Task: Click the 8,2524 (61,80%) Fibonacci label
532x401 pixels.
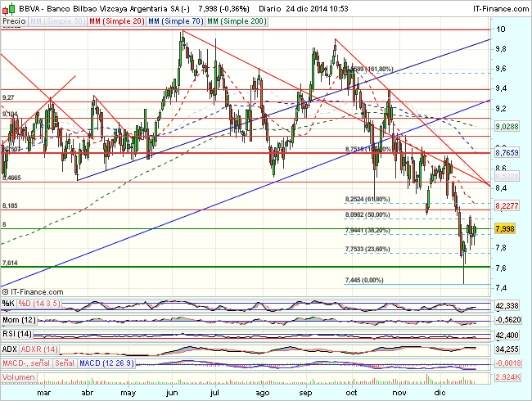Action: coord(367,199)
